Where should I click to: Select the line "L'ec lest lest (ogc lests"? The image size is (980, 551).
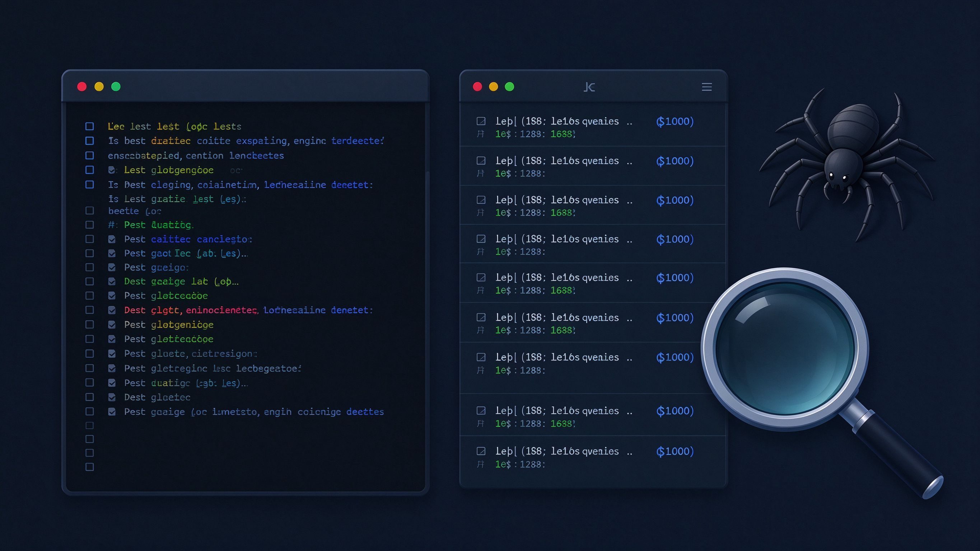(x=174, y=127)
